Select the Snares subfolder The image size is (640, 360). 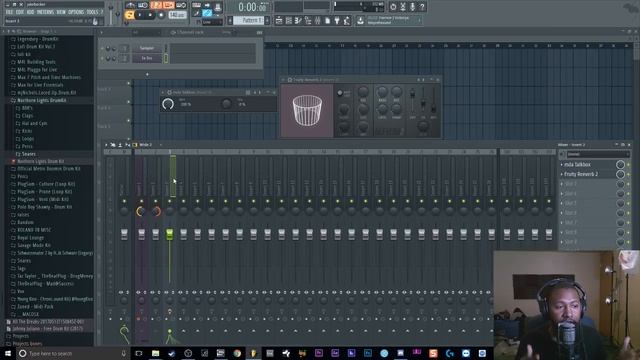pyautogui.click(x=29, y=154)
